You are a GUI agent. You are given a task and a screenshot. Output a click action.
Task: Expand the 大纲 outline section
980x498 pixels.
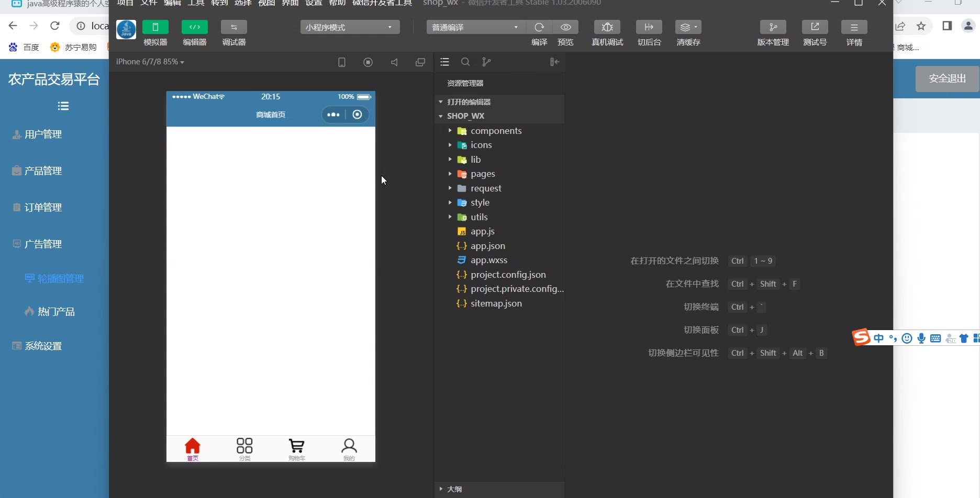pyautogui.click(x=499, y=489)
